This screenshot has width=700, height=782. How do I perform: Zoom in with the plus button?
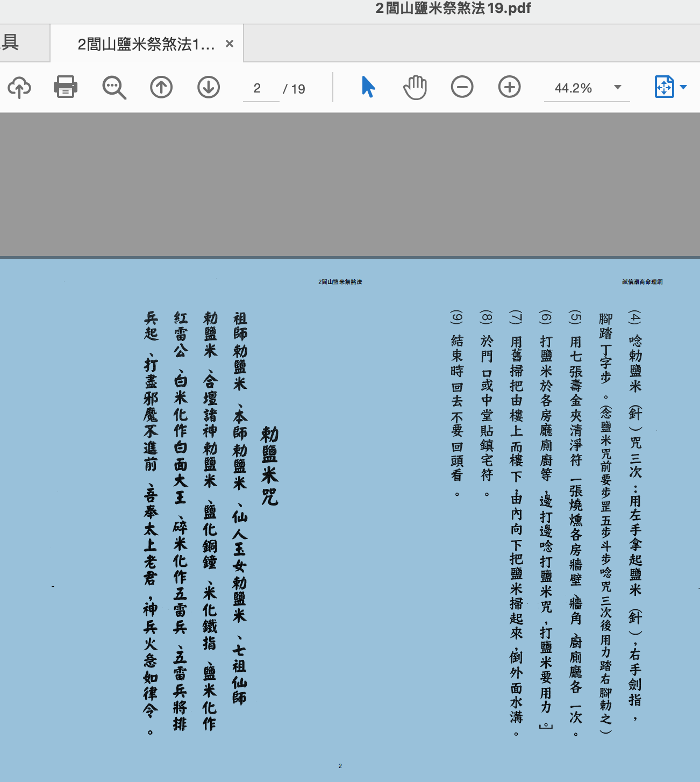510,87
